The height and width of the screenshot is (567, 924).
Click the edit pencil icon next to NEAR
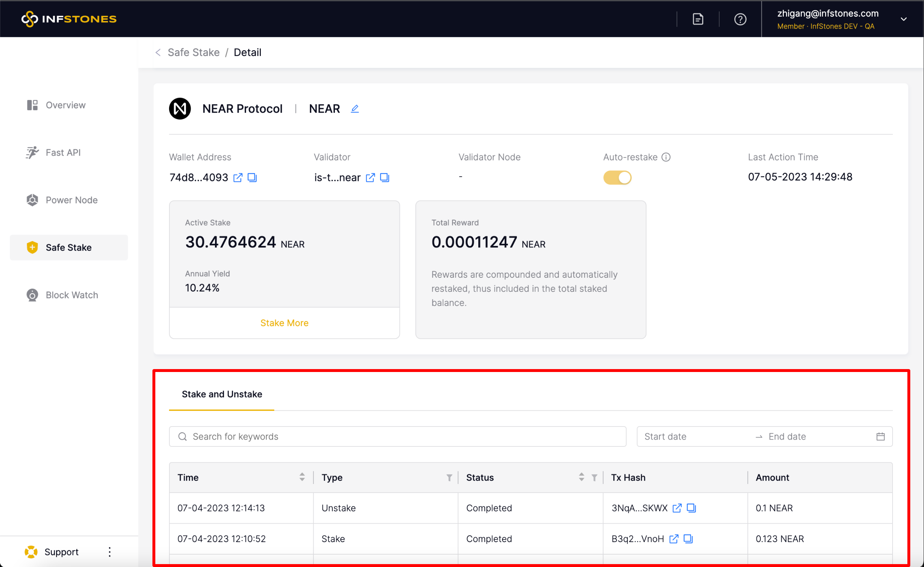pyautogui.click(x=354, y=109)
